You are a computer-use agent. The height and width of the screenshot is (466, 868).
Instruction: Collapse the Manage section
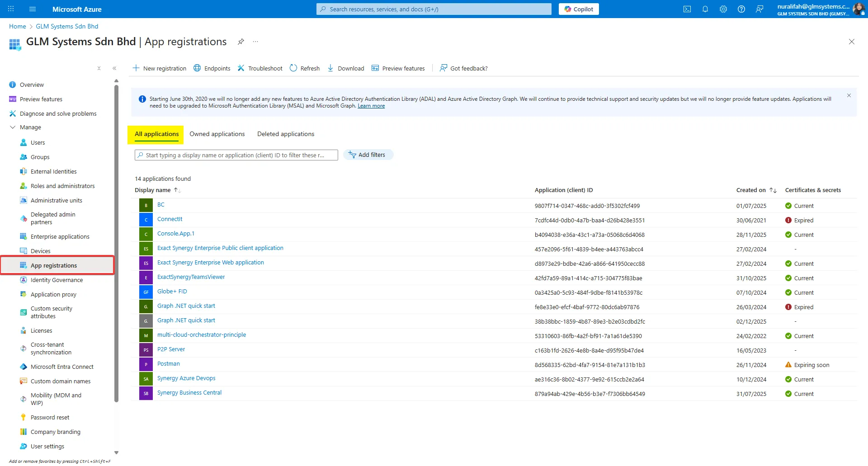pos(13,127)
